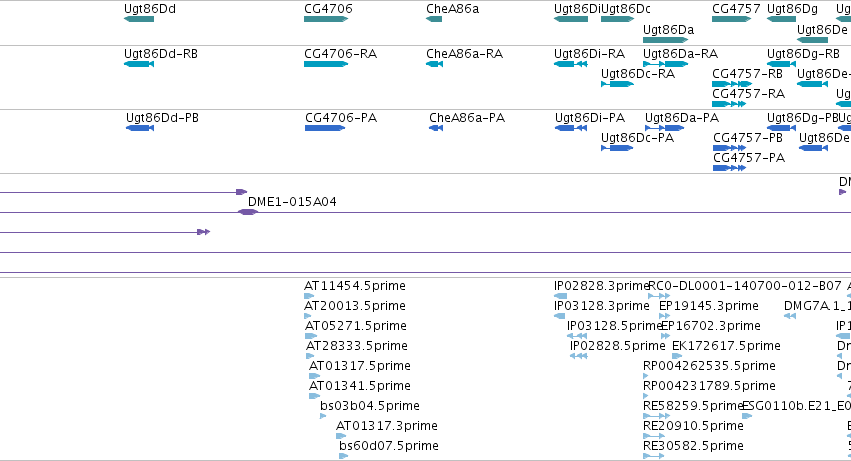Click the Ugt86Dc-RA transcript glyph
The height and width of the screenshot is (461, 851).
click(x=618, y=84)
